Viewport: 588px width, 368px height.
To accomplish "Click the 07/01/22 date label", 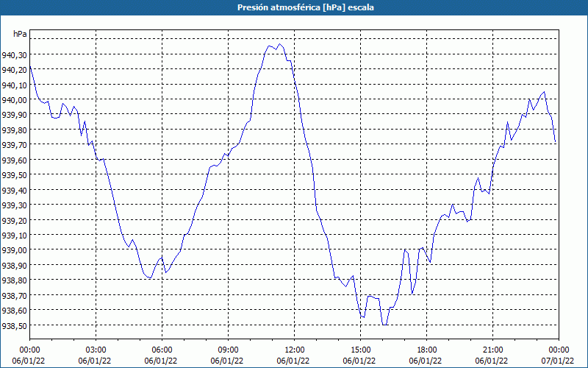I will (x=558, y=361).
